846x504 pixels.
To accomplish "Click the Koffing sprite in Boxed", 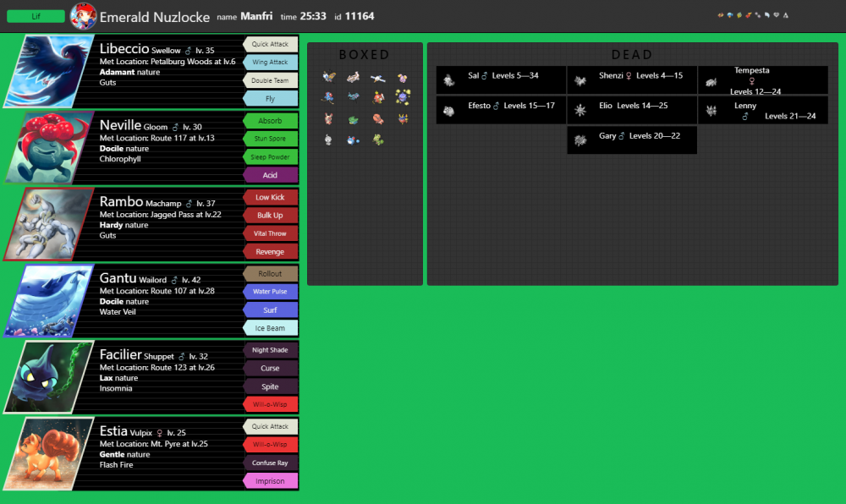I will click(x=403, y=97).
